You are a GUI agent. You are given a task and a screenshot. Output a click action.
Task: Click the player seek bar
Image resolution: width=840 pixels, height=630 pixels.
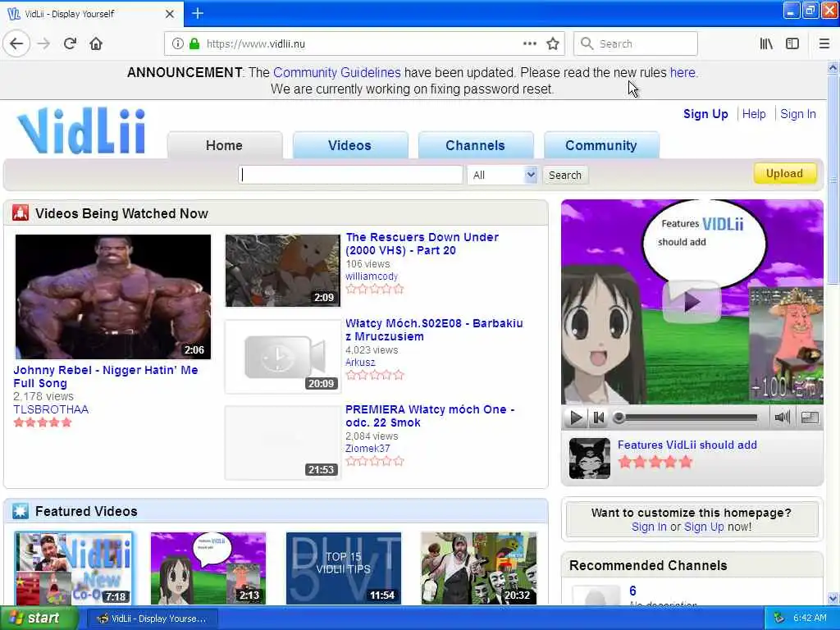click(x=687, y=418)
